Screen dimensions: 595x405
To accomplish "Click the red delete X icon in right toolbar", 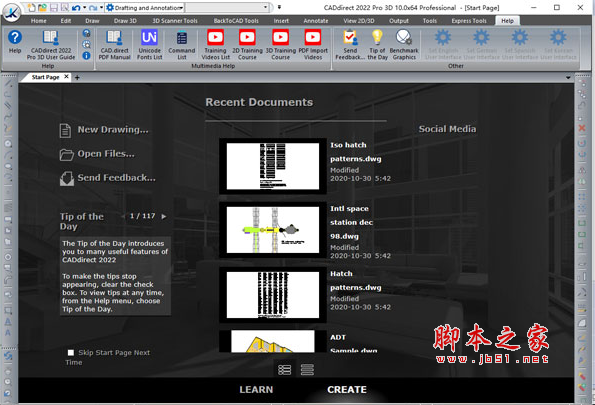I will coord(581,128).
